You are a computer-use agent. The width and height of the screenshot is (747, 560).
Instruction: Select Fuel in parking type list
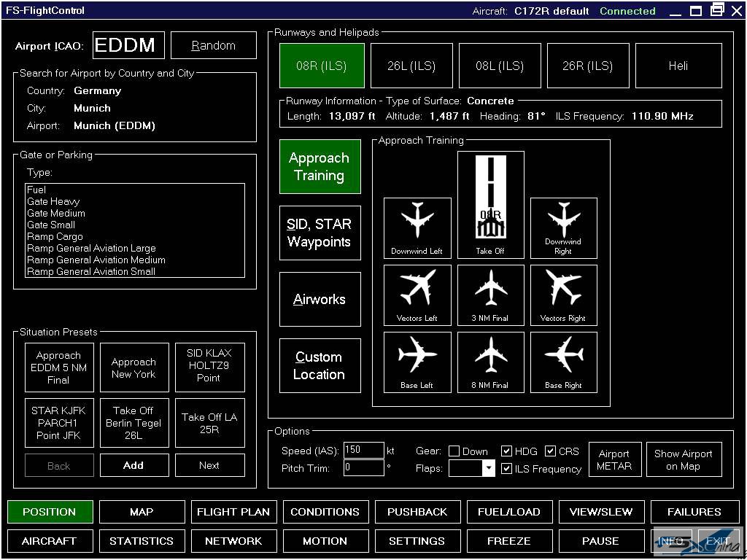pos(135,190)
